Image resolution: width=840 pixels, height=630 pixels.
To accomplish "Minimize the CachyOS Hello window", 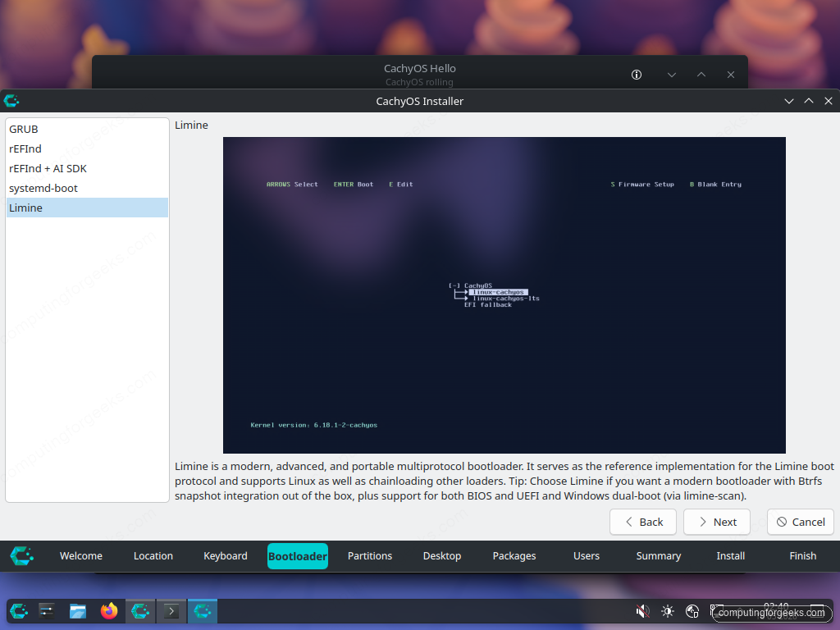I will (672, 75).
